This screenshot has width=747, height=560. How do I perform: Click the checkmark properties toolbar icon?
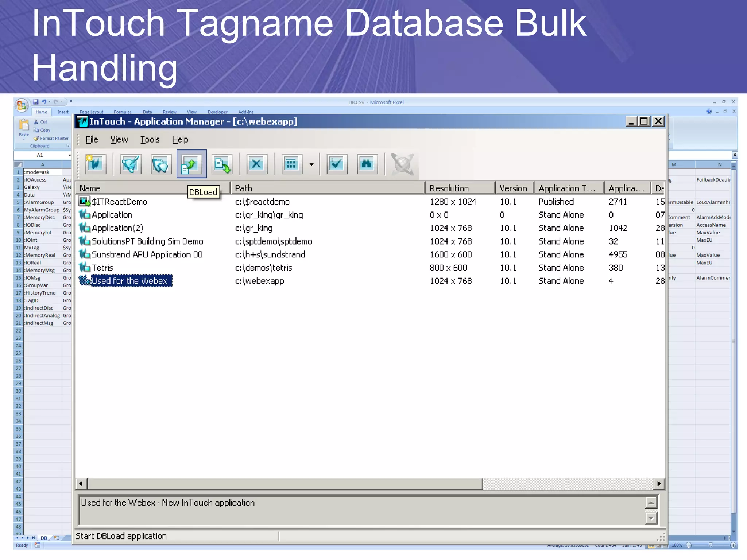(x=336, y=164)
